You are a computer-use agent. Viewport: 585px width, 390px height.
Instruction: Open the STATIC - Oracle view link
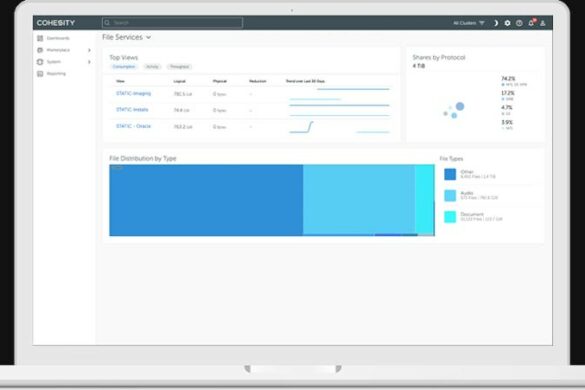(134, 126)
